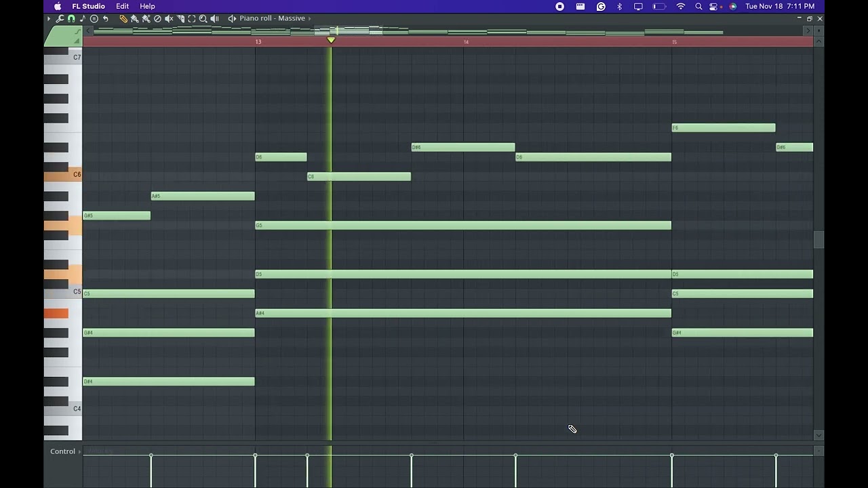Select the Mute notes tool

pyautogui.click(x=169, y=18)
